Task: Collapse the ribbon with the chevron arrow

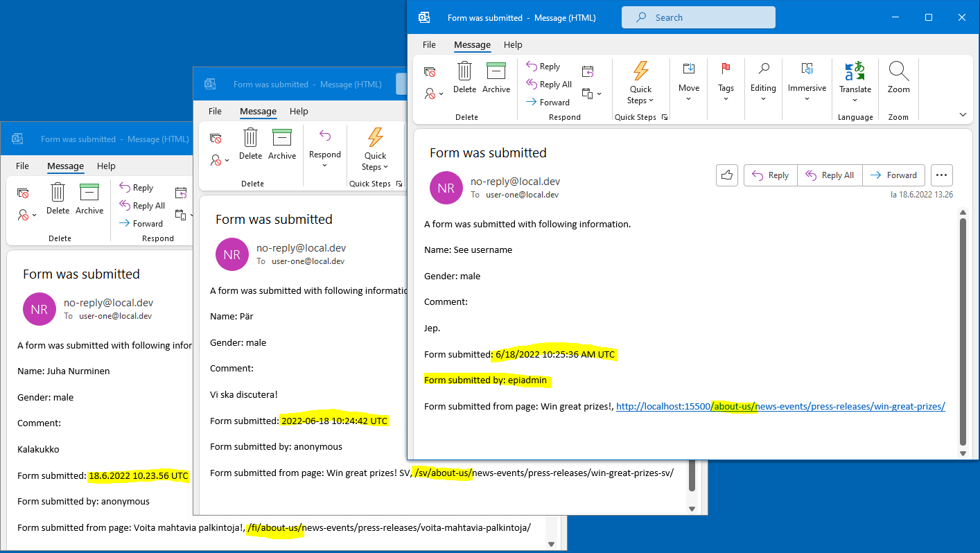Action: [x=963, y=114]
